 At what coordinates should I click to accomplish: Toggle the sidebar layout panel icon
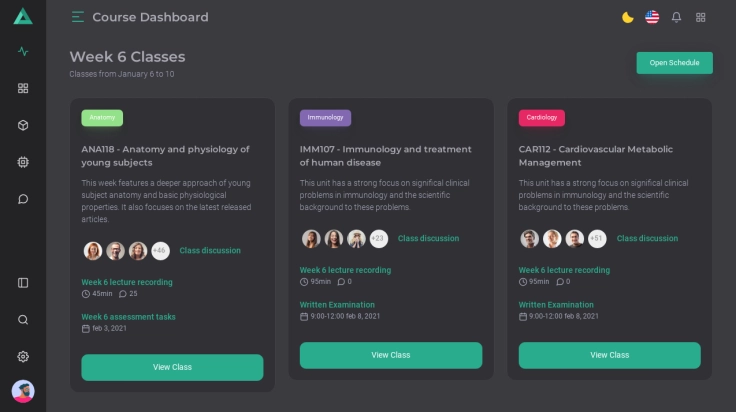tap(23, 283)
